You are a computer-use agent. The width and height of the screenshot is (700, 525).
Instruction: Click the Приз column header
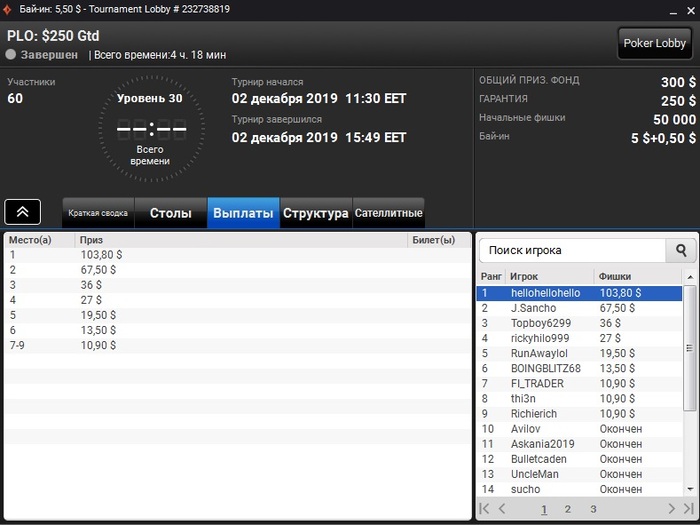pyautogui.click(x=241, y=240)
